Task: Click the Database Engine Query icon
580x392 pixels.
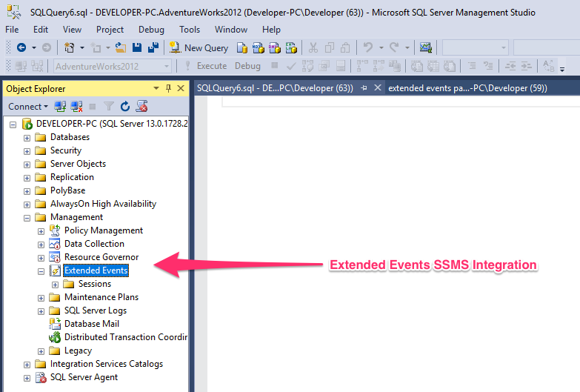Action: coord(242,47)
